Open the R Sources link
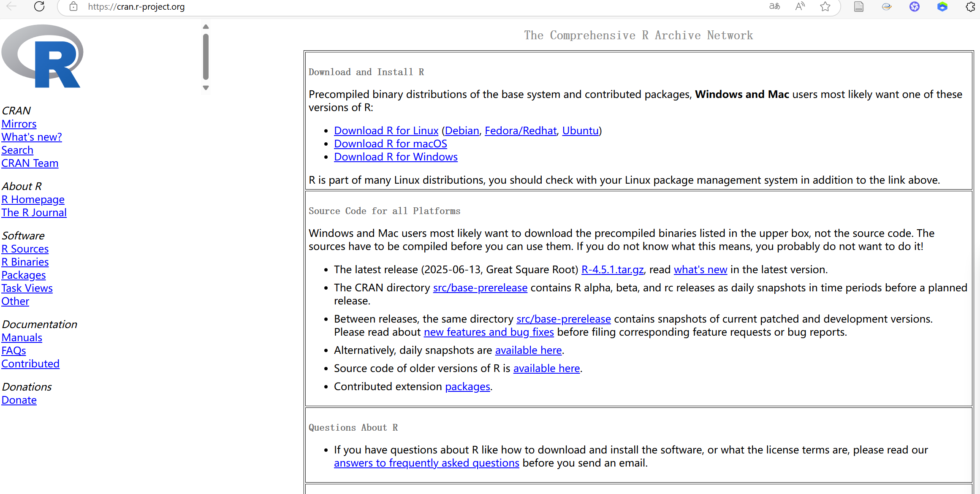This screenshot has height=494, width=980. [x=25, y=249]
